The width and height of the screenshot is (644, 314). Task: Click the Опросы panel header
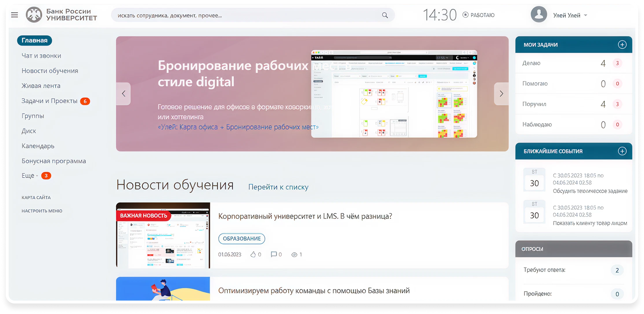tap(574, 249)
